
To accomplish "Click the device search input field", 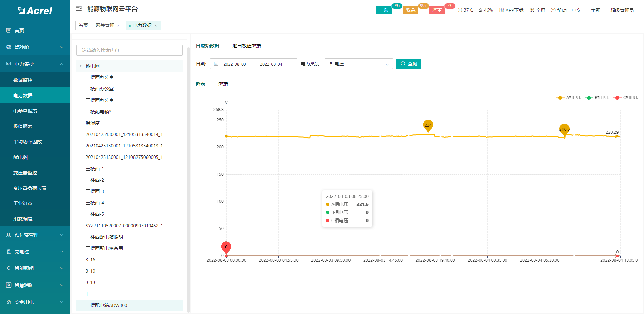I will coord(129,50).
